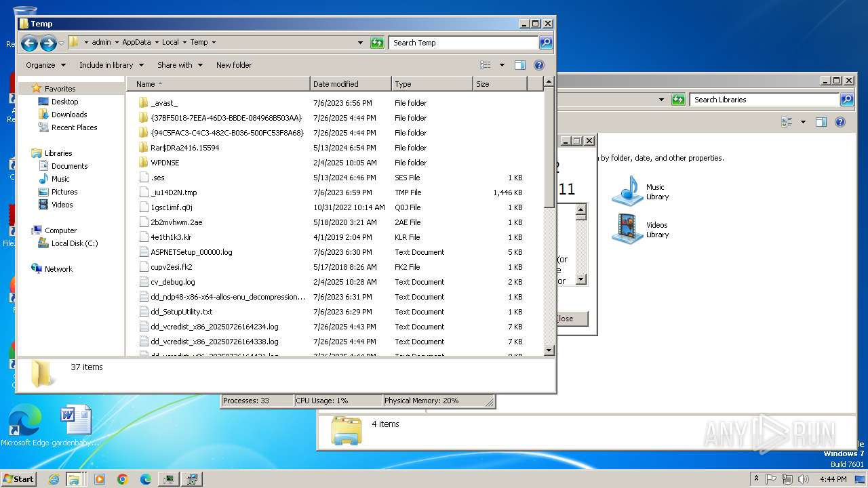Image resolution: width=868 pixels, height=488 pixels.
Task: Click the Search Temp input field
Action: click(464, 43)
